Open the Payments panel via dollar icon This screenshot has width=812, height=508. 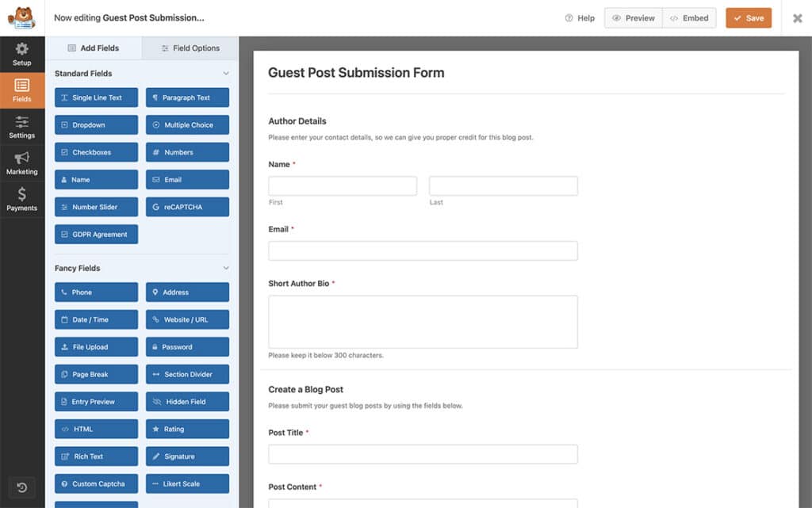click(x=21, y=198)
